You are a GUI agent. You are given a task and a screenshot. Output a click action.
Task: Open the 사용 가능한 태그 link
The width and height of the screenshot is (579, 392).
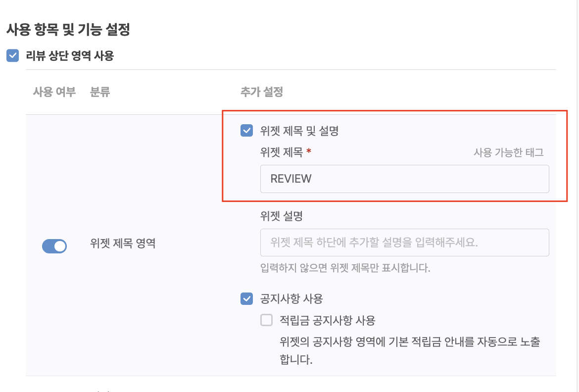(x=508, y=152)
